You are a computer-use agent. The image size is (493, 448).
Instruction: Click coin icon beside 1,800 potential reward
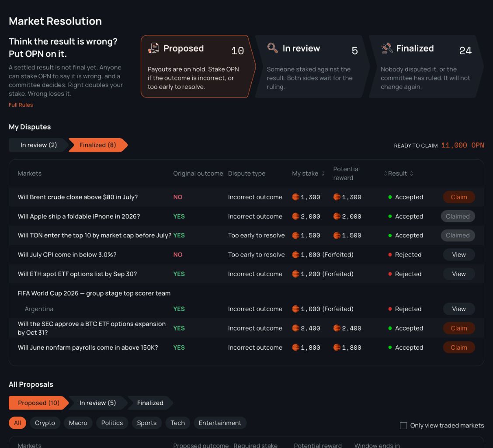337,347
